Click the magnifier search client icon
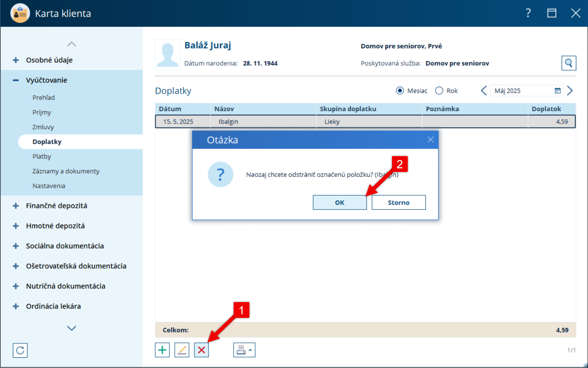 pos(569,63)
